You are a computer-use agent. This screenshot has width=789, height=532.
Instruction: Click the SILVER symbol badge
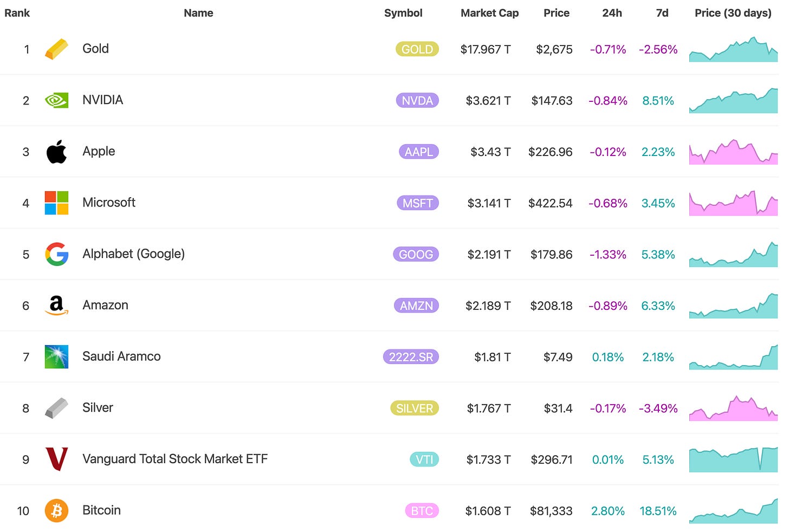point(414,408)
